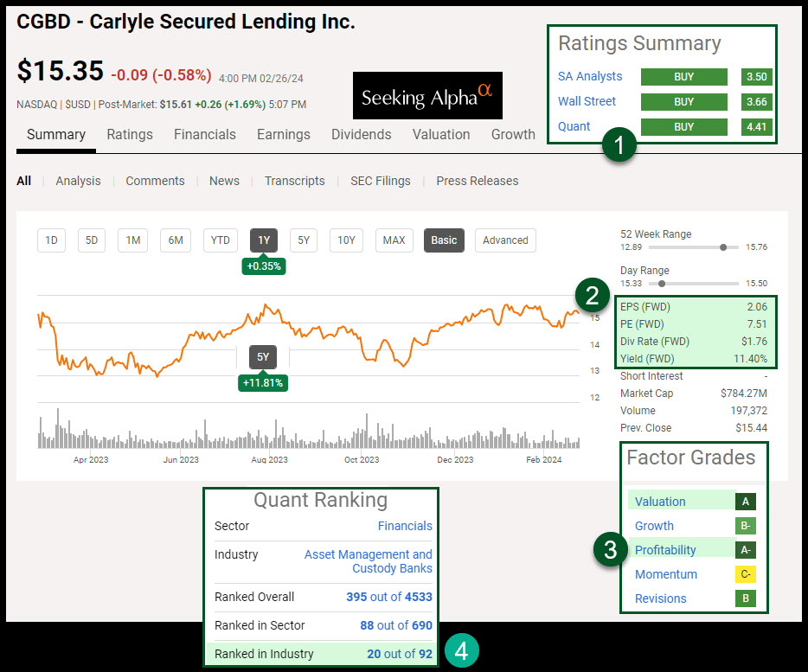
Task: Click the Valuation grade A badge
Action: [746, 502]
